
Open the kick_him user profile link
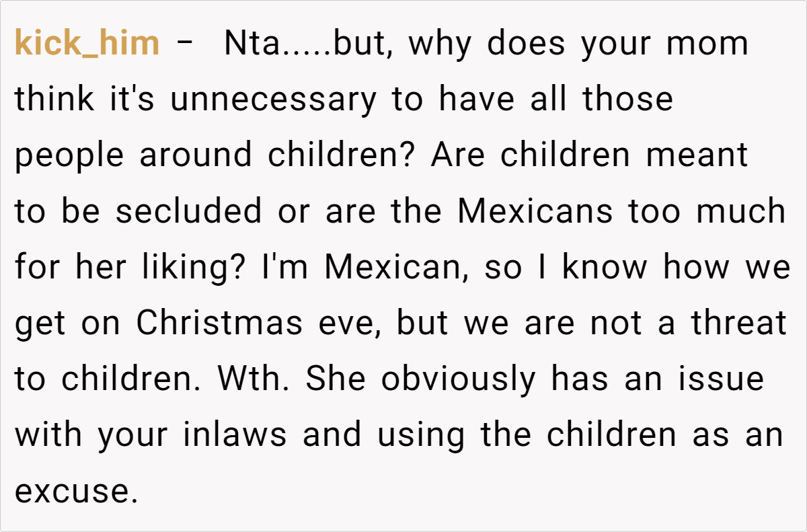pyautogui.click(x=87, y=44)
